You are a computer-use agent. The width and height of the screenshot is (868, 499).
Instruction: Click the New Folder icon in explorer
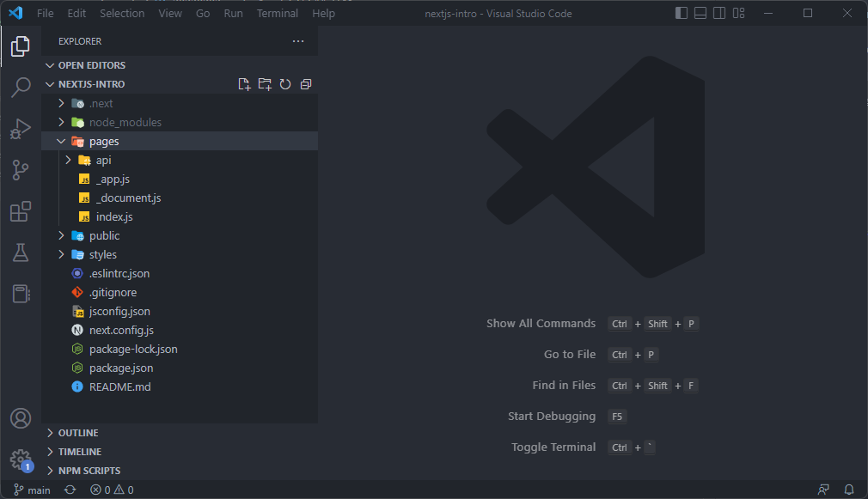[x=265, y=84]
